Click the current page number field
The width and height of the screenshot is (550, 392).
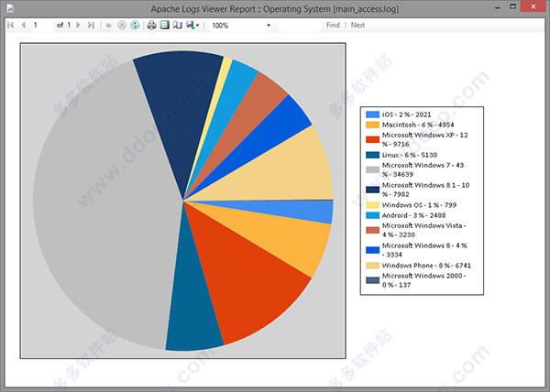(43, 26)
